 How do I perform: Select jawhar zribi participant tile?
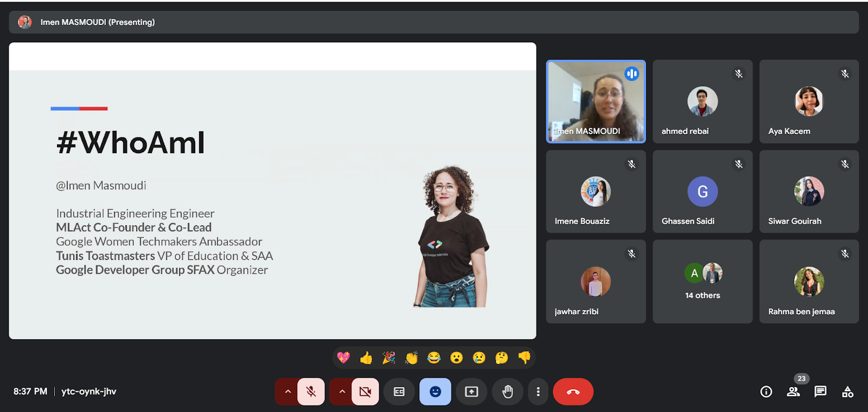(x=596, y=282)
